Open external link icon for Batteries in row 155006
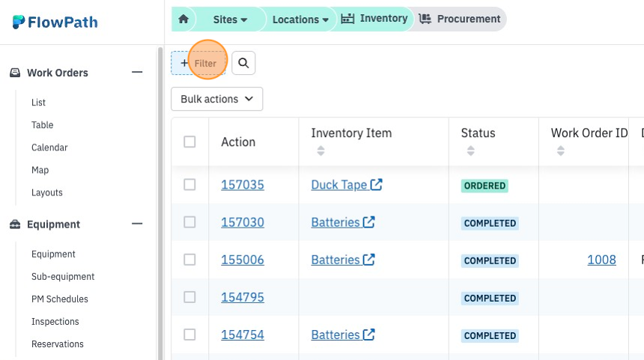 369,260
